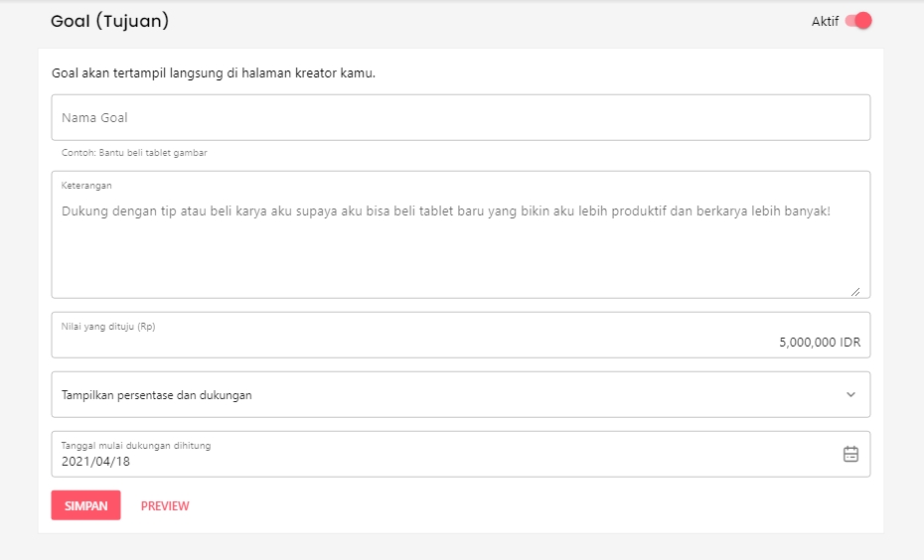Click the Nilai yang dituju (Rp) label
924x560 pixels.
tap(108, 326)
